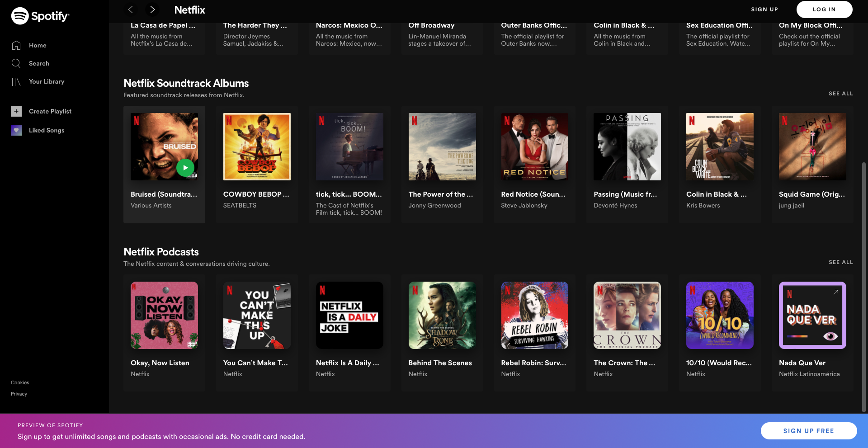This screenshot has width=868, height=448.
Task: Open the Privacy link
Action: tap(19, 394)
